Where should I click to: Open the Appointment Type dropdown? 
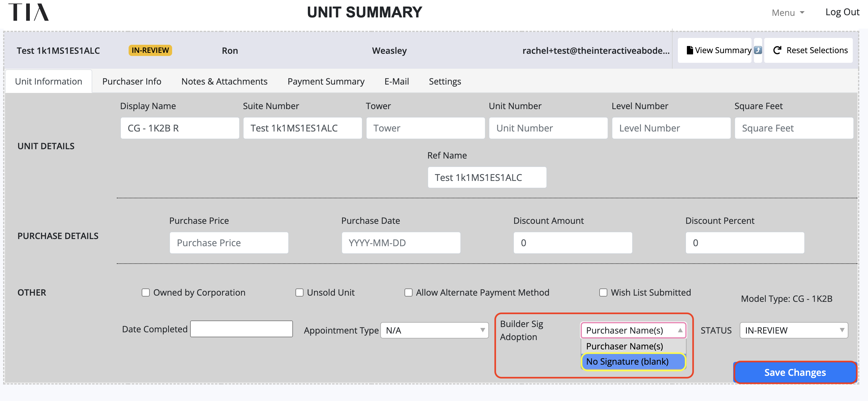tap(434, 330)
